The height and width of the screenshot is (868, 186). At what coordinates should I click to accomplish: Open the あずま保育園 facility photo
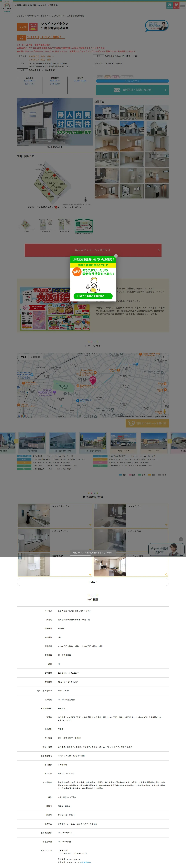tap(32, 441)
